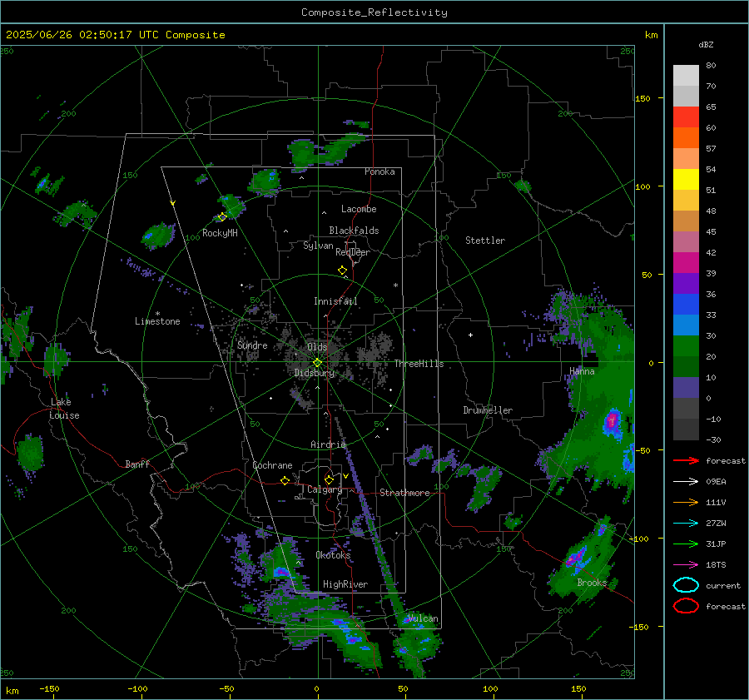Click the Ponoka city label
749x700 pixels.
click(x=379, y=171)
